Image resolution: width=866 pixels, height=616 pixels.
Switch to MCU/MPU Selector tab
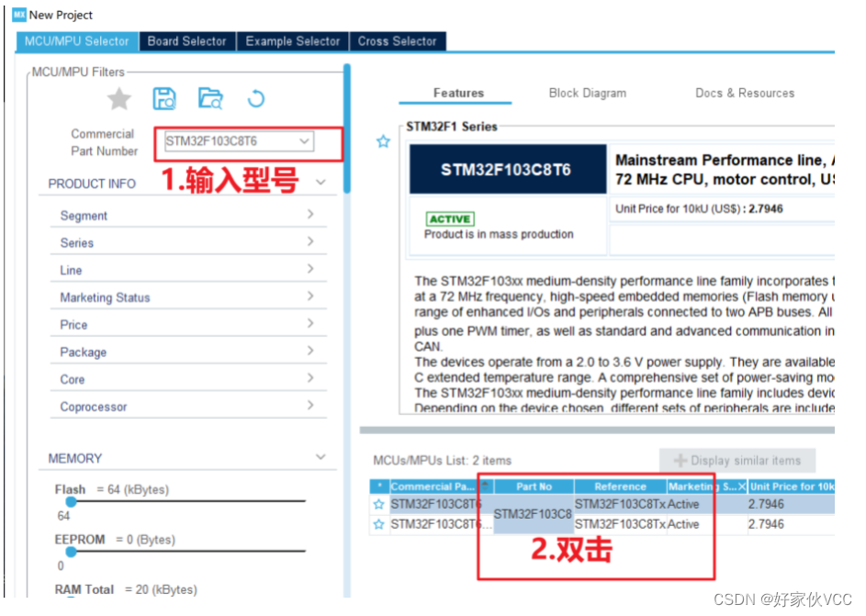tap(77, 41)
